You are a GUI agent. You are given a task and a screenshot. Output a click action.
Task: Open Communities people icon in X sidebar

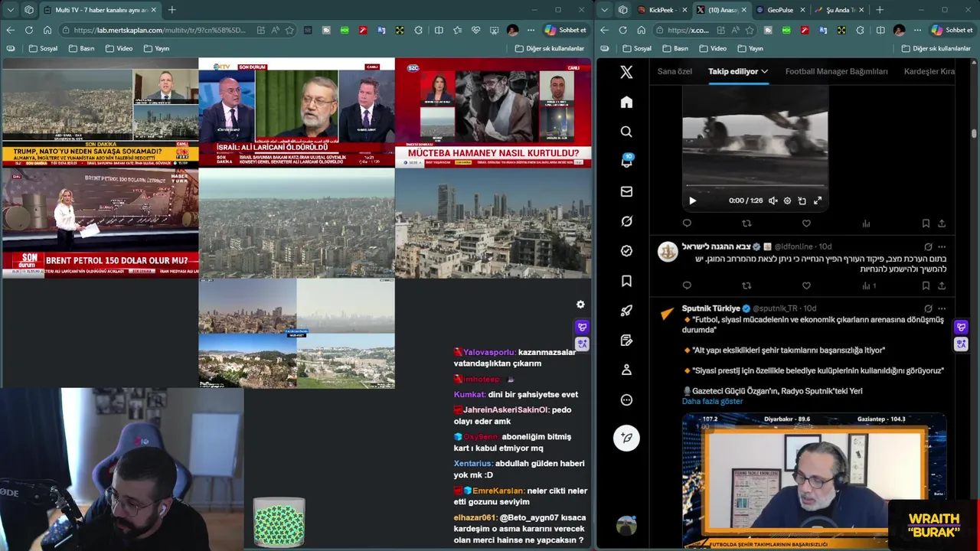(626, 370)
